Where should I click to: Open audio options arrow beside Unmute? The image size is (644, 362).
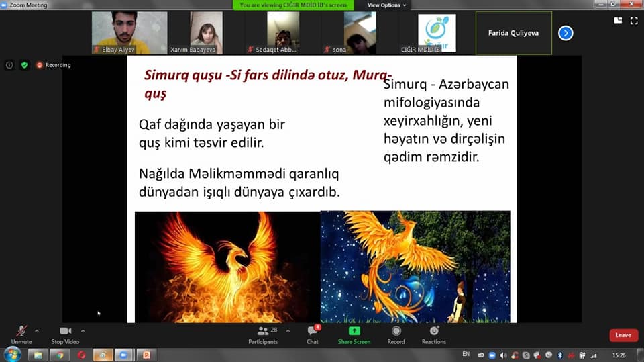37,330
